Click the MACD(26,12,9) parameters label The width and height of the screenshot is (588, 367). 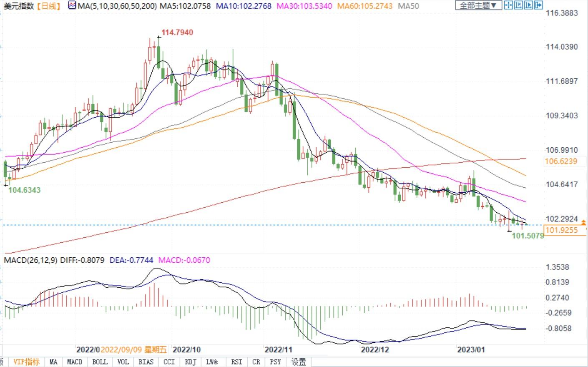30,260
